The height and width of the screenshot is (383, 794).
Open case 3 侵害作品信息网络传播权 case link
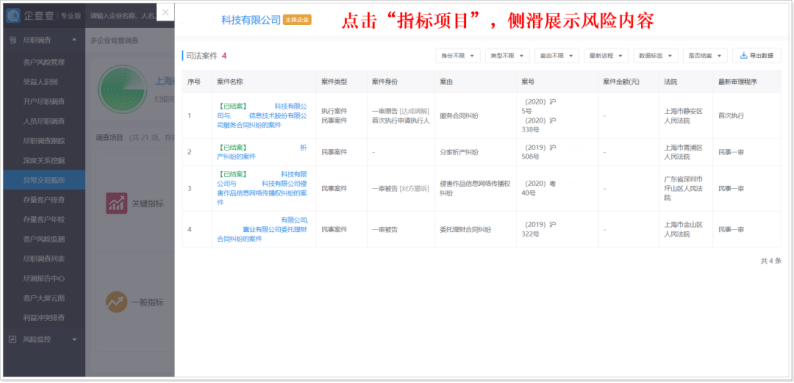(x=262, y=188)
